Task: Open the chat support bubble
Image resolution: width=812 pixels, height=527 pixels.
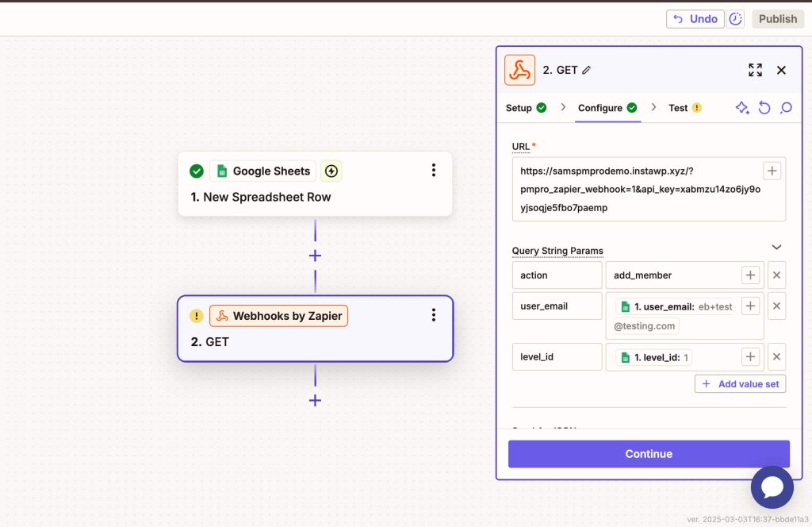Action: click(772, 487)
